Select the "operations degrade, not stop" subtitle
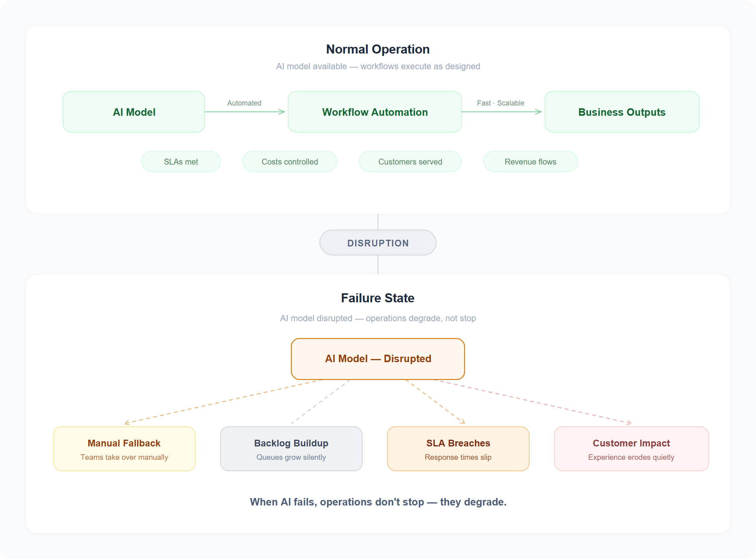Viewport: 756px width, 559px height. pos(378,318)
